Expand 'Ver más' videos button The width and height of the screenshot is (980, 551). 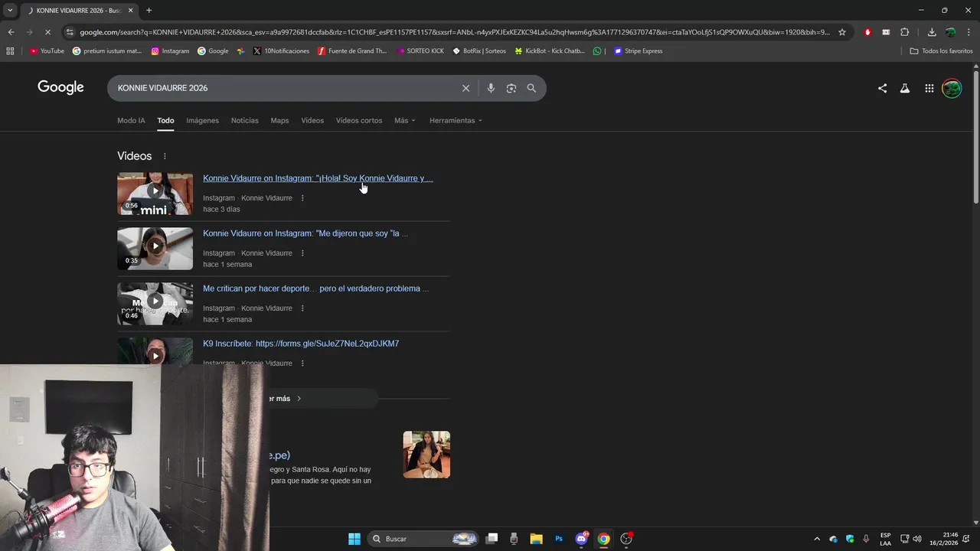pyautogui.click(x=283, y=399)
